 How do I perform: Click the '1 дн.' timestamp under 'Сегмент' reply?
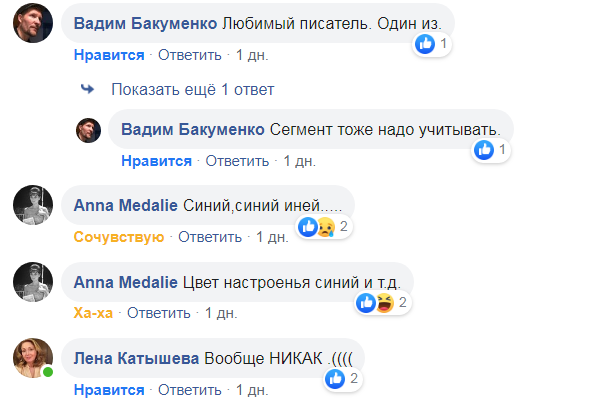[x=300, y=160]
